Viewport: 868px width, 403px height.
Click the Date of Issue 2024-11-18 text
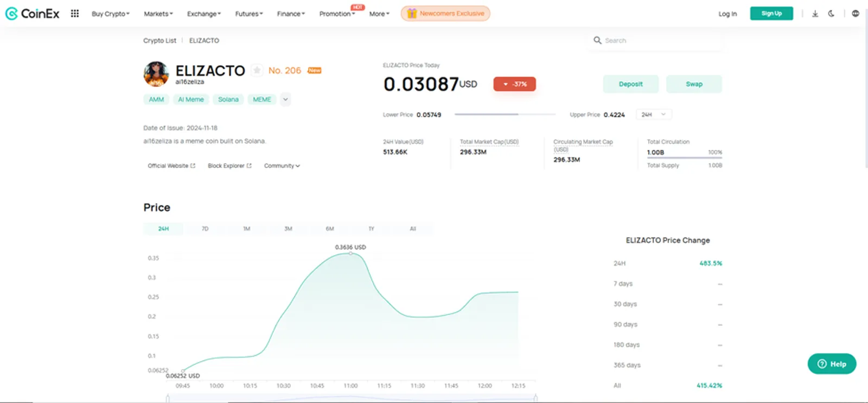click(x=180, y=128)
